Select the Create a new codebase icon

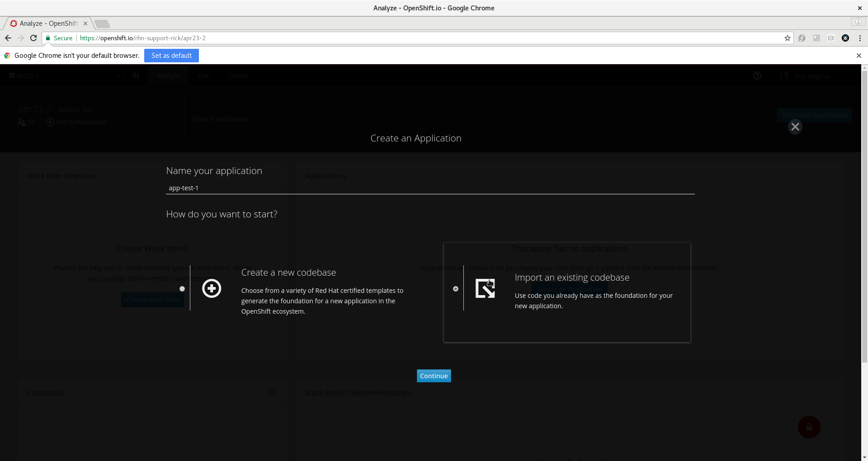(211, 288)
